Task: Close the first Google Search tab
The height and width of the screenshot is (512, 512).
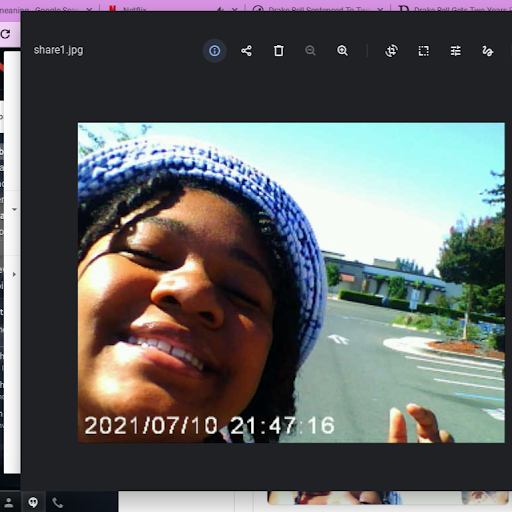Action: pos(89,10)
